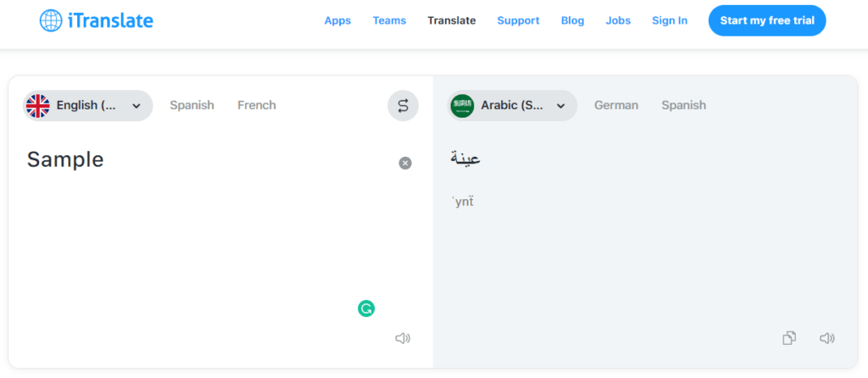868x378 pixels.
Task: Choose Spanish as target language
Action: pyautogui.click(x=683, y=105)
